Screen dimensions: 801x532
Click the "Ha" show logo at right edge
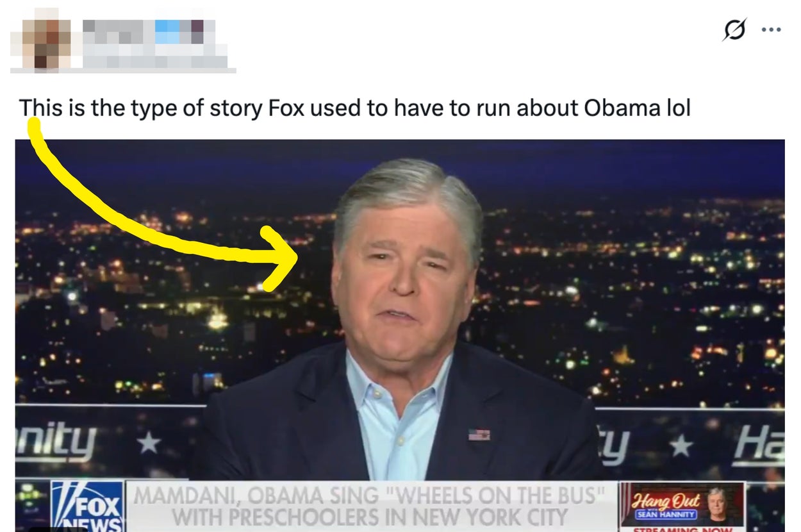pos(759,445)
